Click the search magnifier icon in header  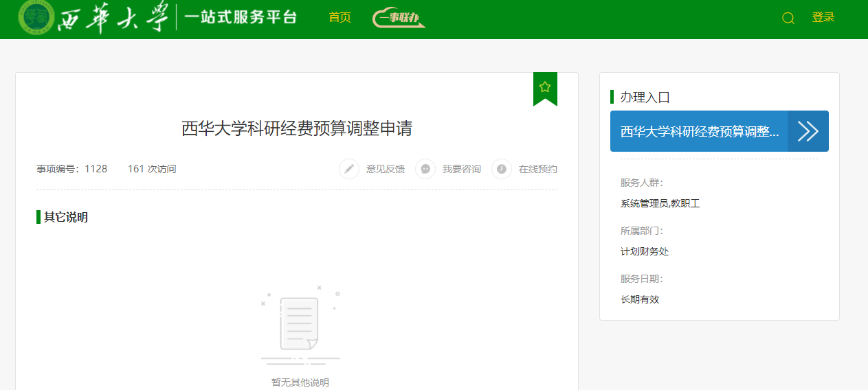(x=788, y=19)
